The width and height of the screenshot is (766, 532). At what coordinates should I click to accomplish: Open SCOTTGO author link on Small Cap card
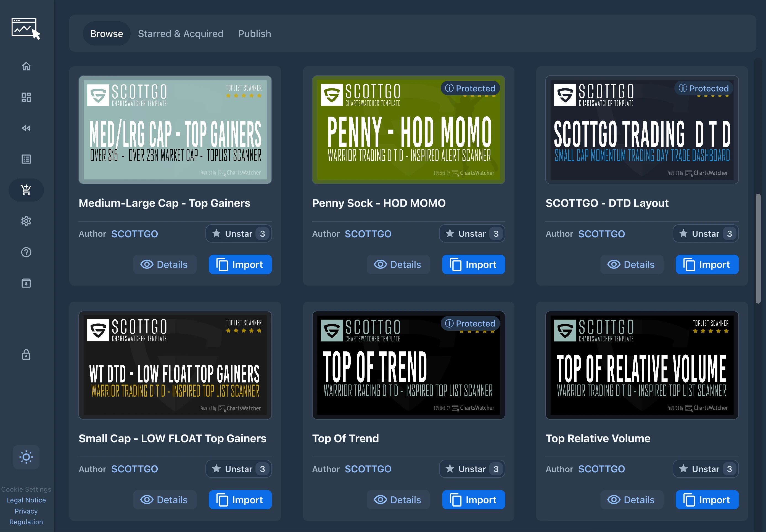(134, 469)
